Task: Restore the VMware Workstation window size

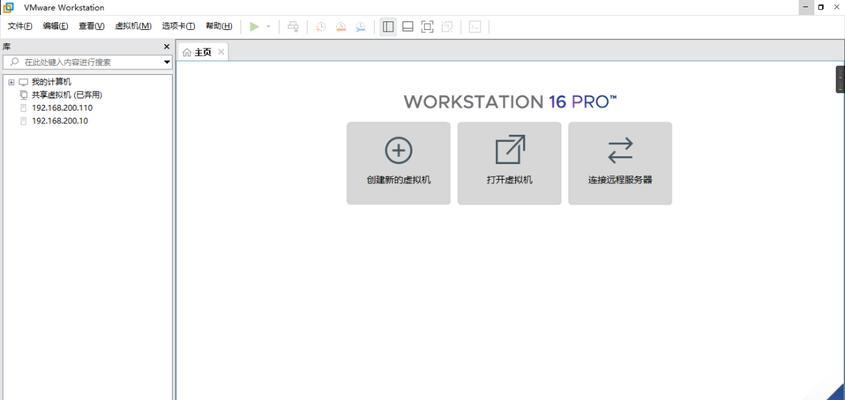Action: tap(821, 7)
